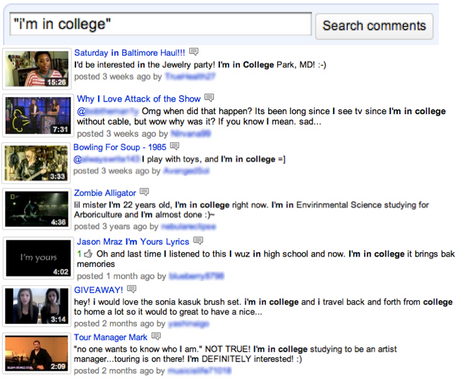Viewport: 460px width, 379px height.
Task: Open the Saturday in Baltimore Haul!!! video link
Action: (130, 53)
